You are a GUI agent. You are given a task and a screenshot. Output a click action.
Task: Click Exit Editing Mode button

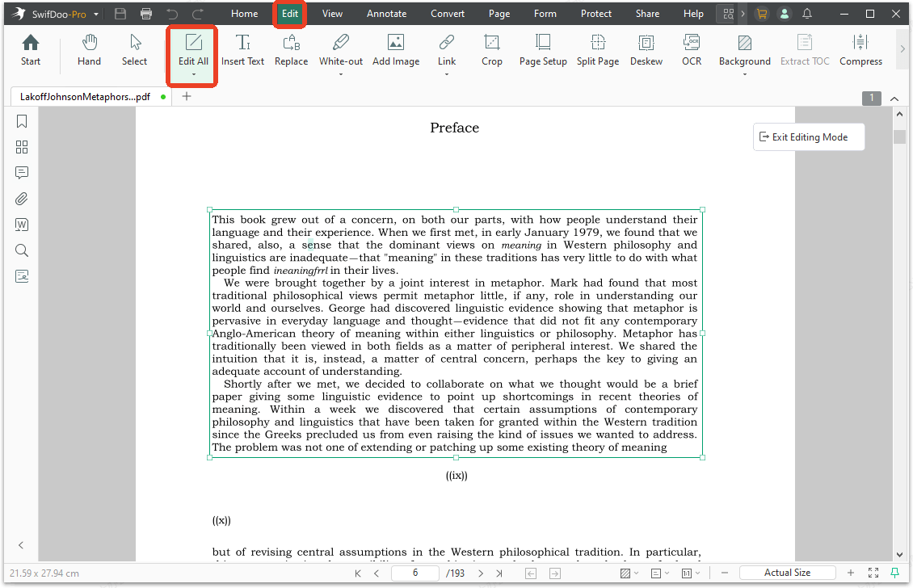click(x=809, y=136)
